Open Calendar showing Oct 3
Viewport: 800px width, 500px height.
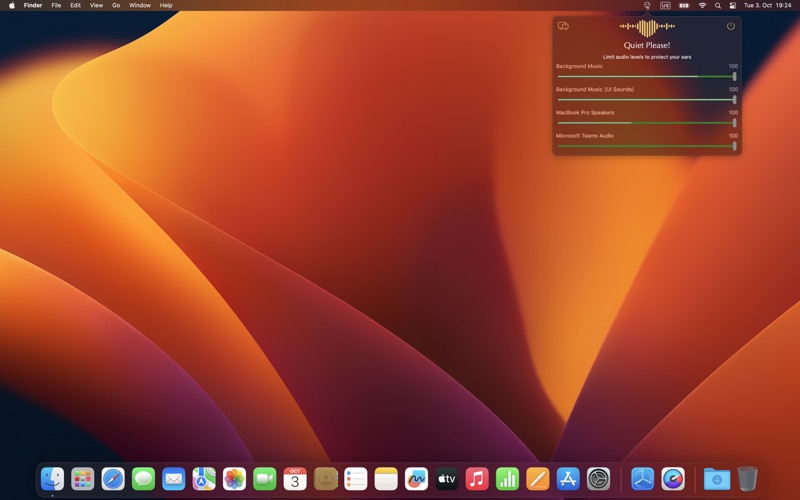coord(295,479)
